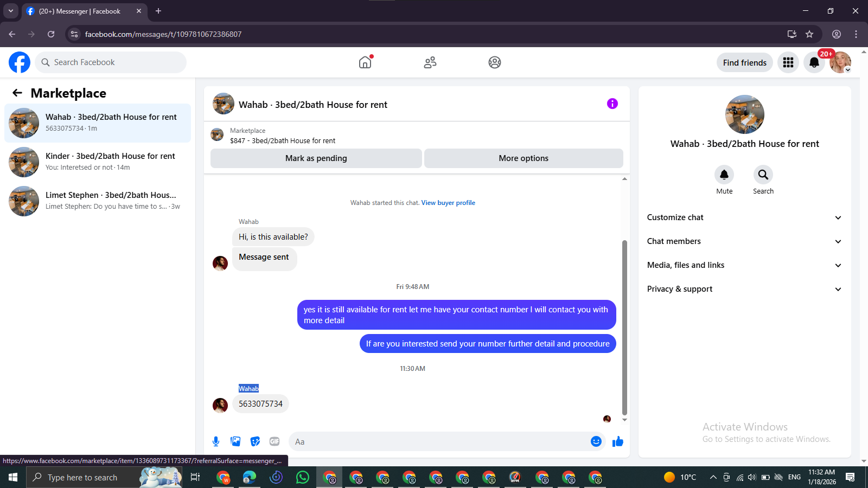Expand Privacy & support section
The width and height of the screenshot is (868, 488).
pos(744,289)
